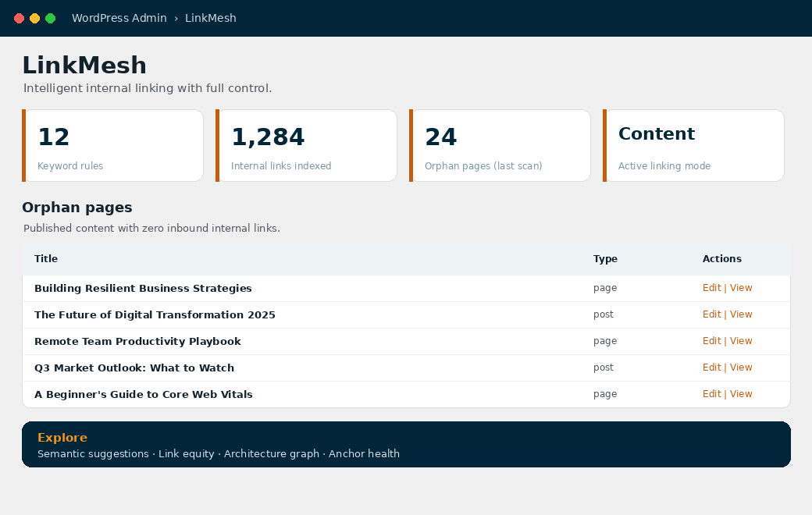Click the Remote Team Productivity Playbook title
Screen dimensions: 812x515
click(x=137, y=341)
